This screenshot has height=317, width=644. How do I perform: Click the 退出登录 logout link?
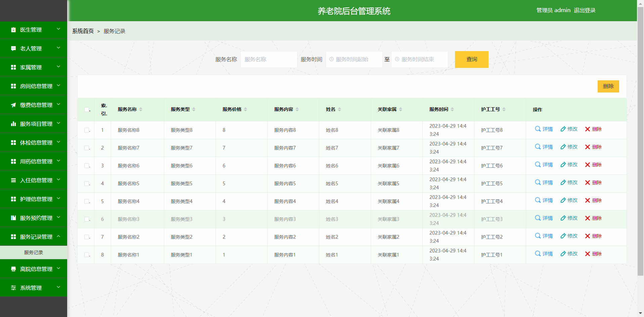coord(584,10)
